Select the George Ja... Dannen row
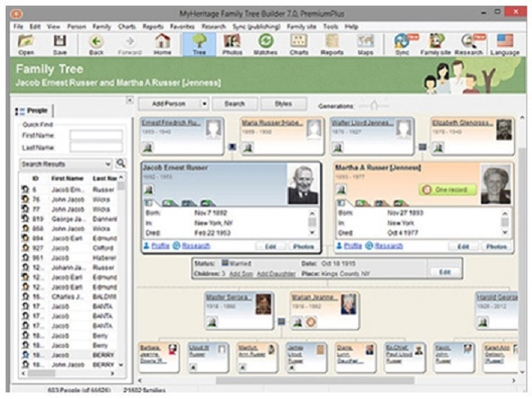The image size is (532, 399). [x=70, y=219]
